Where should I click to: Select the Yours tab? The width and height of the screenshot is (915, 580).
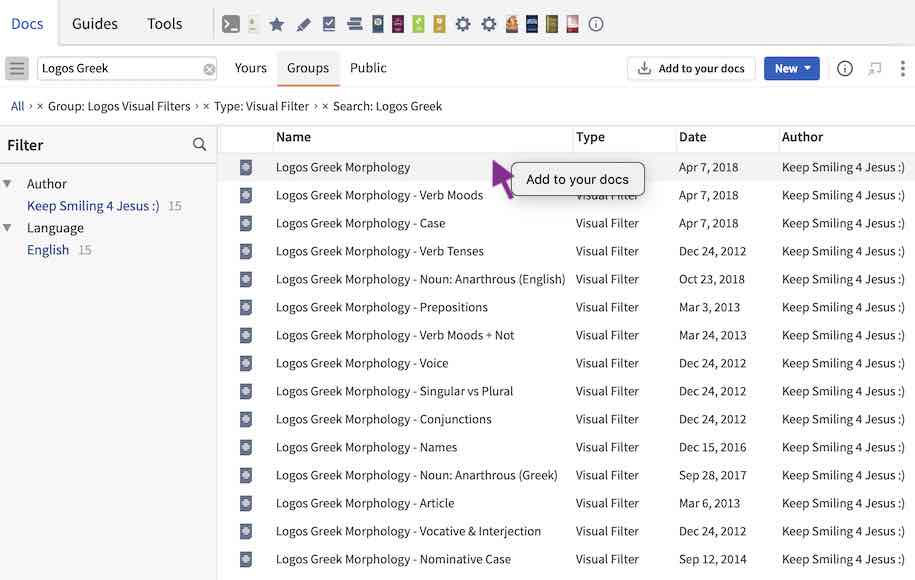[x=251, y=68]
